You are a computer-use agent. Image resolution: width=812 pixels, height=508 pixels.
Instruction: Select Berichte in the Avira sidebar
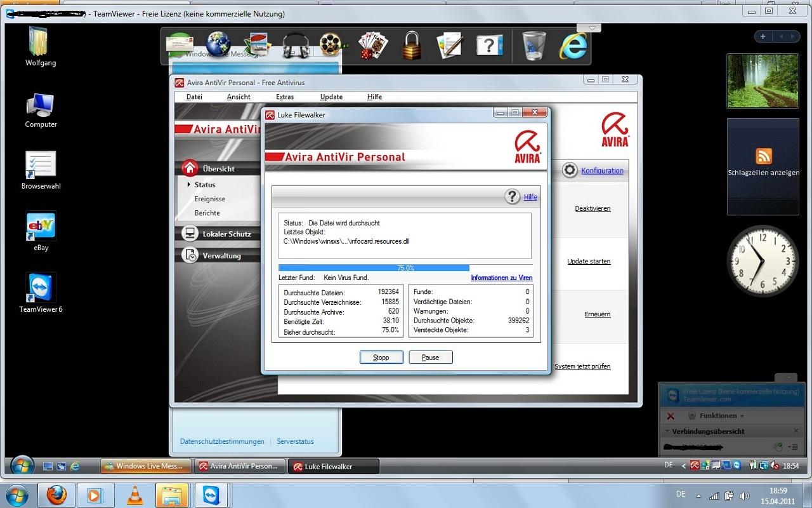point(207,213)
